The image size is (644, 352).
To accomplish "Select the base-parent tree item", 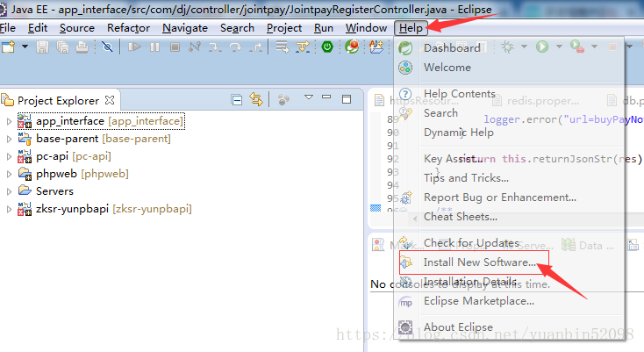I will pos(95,139).
